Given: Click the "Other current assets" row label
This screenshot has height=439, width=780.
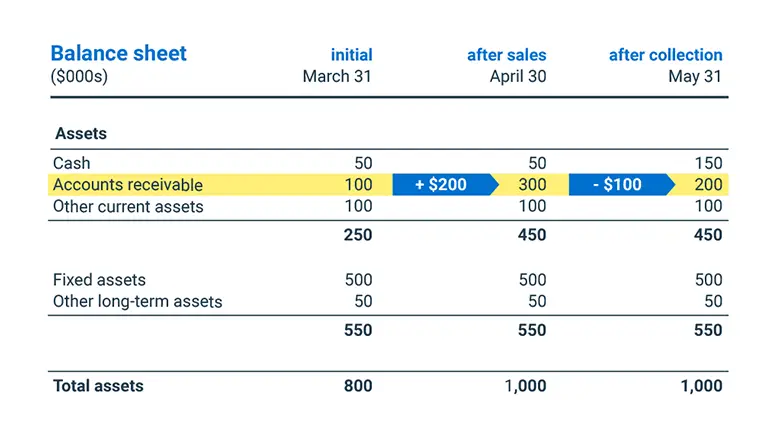Looking at the screenshot, I should click(x=128, y=207).
